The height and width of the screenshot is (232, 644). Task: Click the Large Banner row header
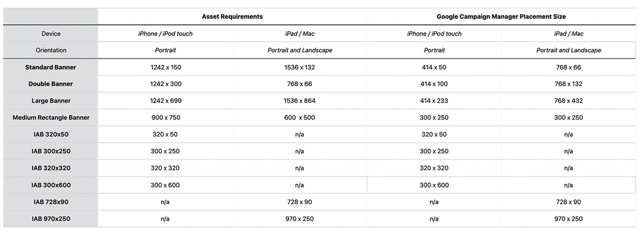(x=51, y=101)
